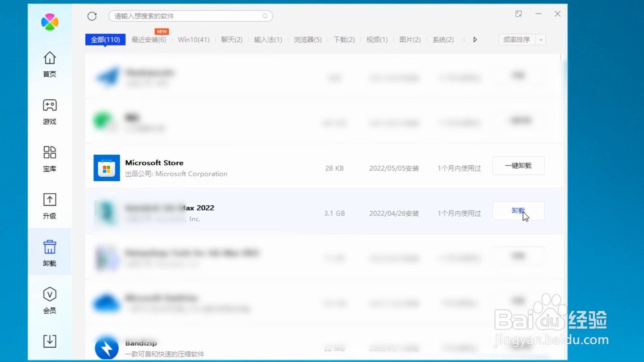The height and width of the screenshot is (362, 644).
Task: Open the 升级 upgrade section
Action: [50, 206]
